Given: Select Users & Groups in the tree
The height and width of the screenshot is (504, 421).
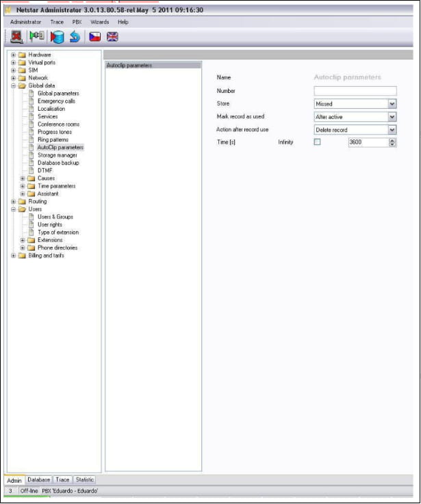Looking at the screenshot, I should pos(55,217).
